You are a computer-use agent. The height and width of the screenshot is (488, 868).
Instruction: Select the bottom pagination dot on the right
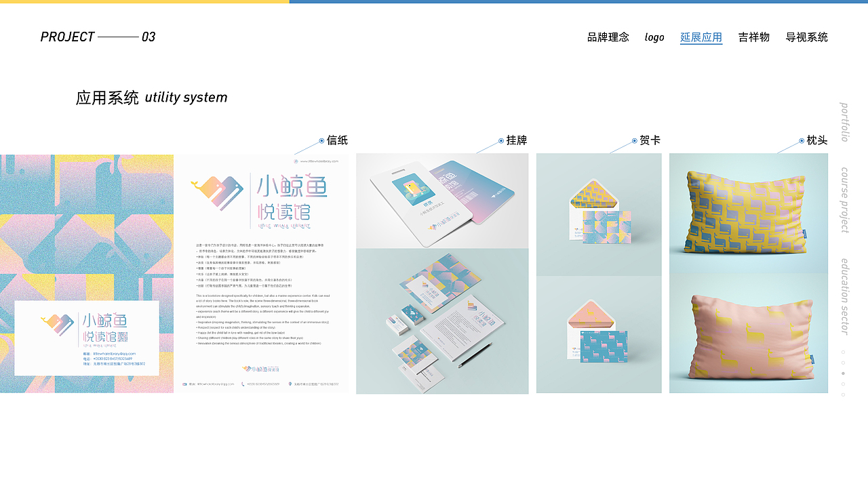[x=843, y=394]
